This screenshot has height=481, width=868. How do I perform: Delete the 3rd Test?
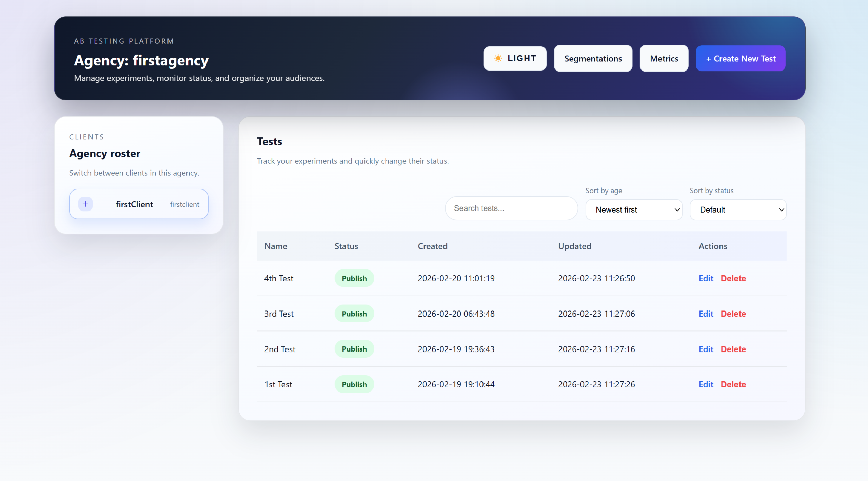[x=733, y=314]
